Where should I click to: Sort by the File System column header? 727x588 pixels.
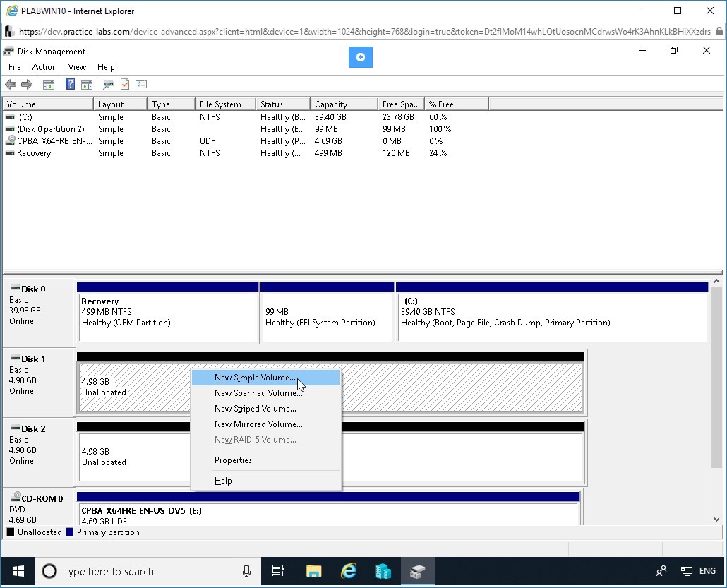(x=225, y=104)
